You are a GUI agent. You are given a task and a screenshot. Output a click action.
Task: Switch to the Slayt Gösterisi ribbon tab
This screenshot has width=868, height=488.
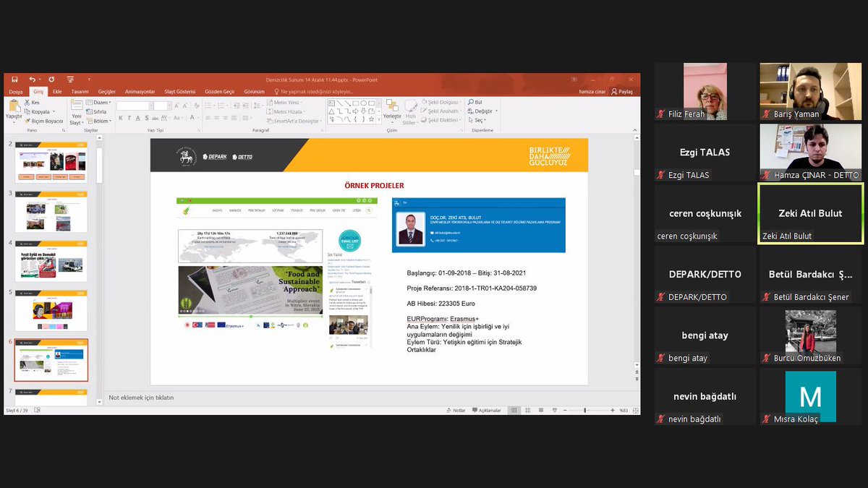[x=180, y=92]
